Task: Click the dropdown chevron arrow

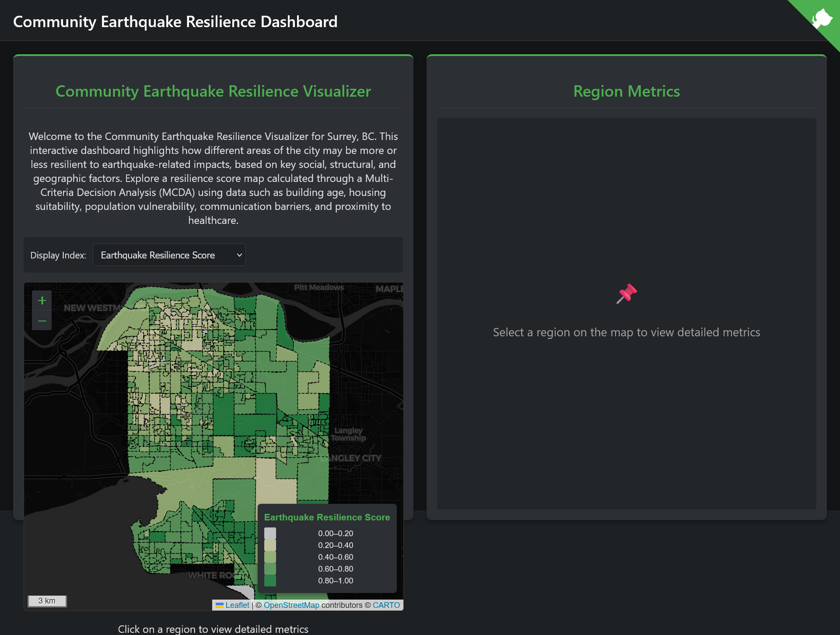Action: (239, 255)
